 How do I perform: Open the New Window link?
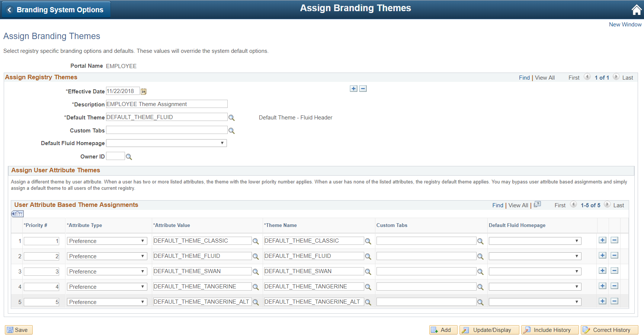625,25
